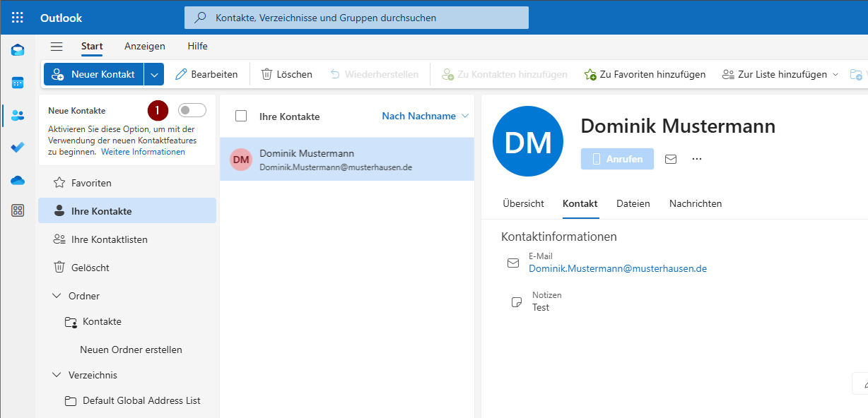Enable the Neue Kontakte toggle switch
The image size is (868, 418).
pyautogui.click(x=192, y=110)
